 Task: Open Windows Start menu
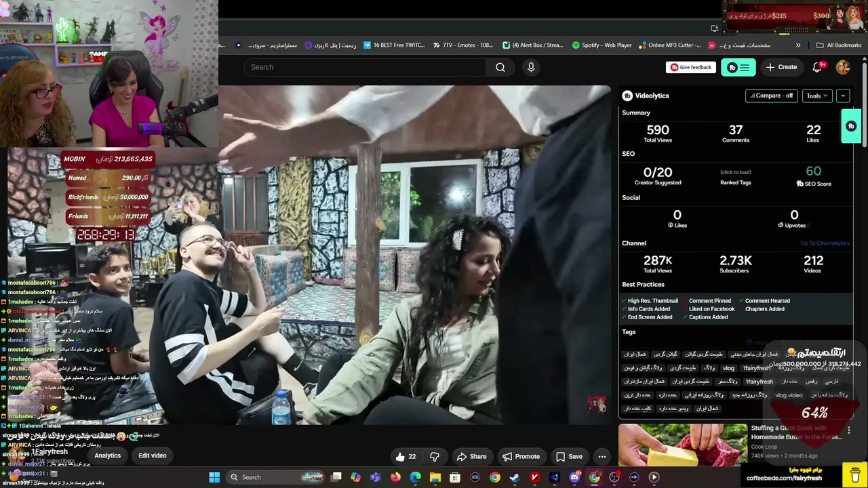[214, 477]
